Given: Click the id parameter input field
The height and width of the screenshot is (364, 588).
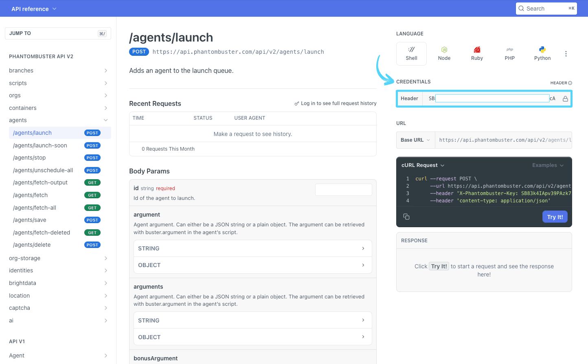Looking at the screenshot, I should click(344, 190).
